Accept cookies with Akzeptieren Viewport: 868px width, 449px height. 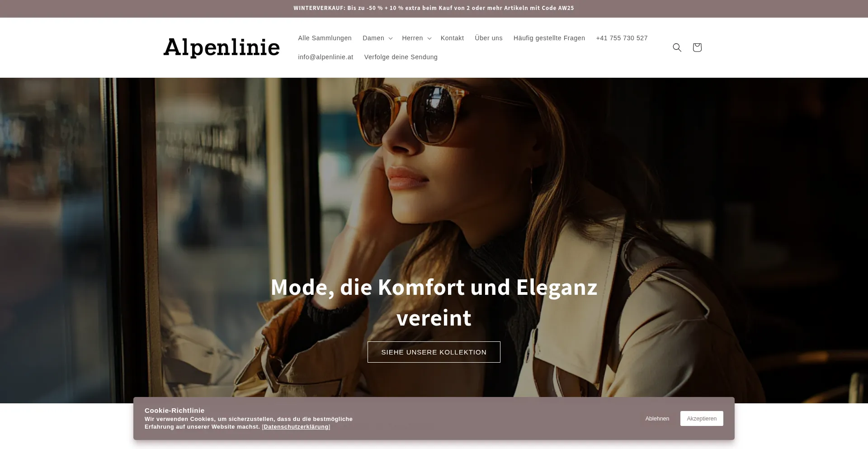(x=702, y=418)
